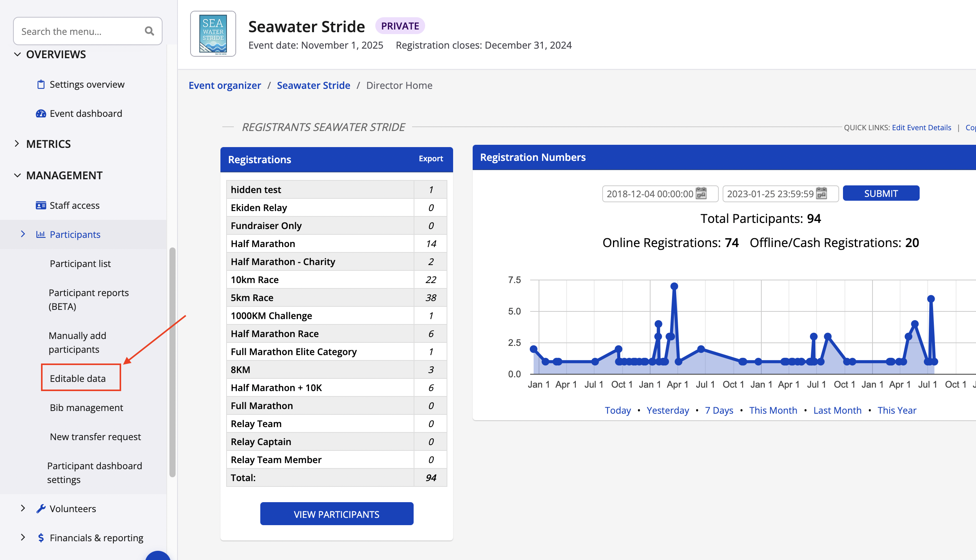Click the VIEW PARTICIPANTS button

tap(336, 514)
